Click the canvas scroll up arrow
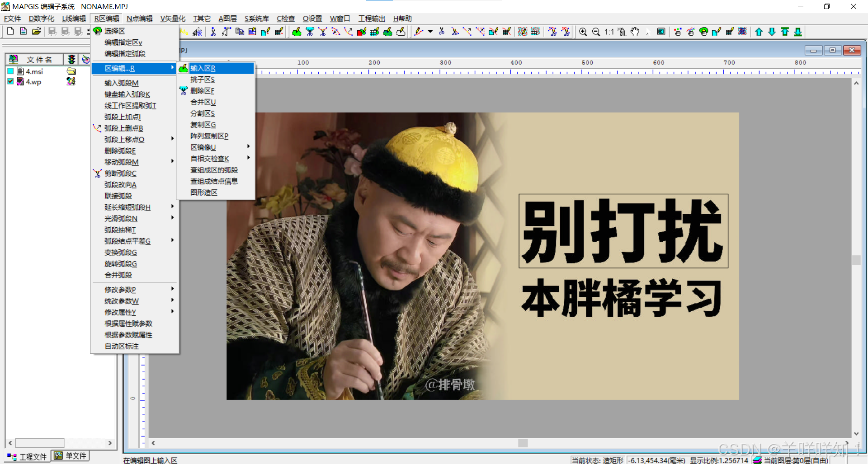 coord(856,83)
